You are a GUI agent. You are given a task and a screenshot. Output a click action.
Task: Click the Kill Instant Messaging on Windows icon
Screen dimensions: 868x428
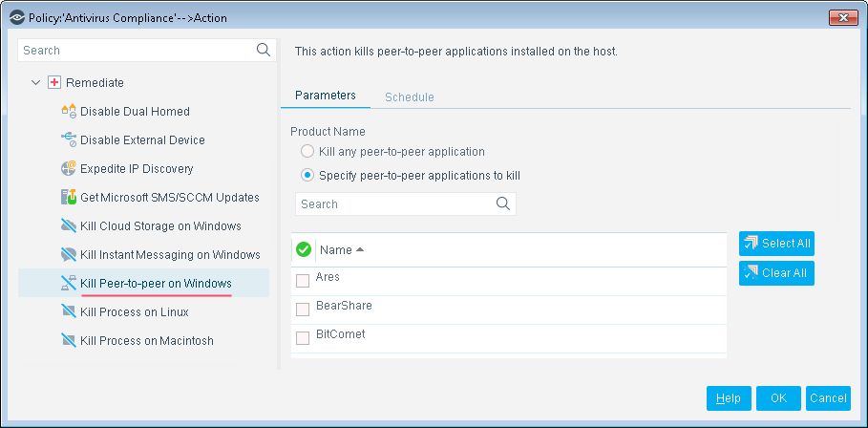point(69,255)
